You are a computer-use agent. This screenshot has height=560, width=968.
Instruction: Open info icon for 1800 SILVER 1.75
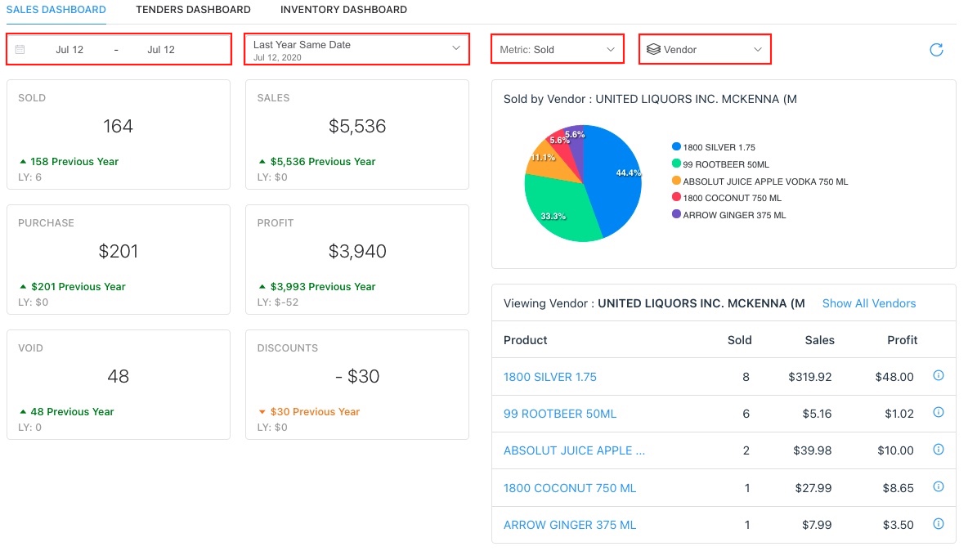pos(939,376)
